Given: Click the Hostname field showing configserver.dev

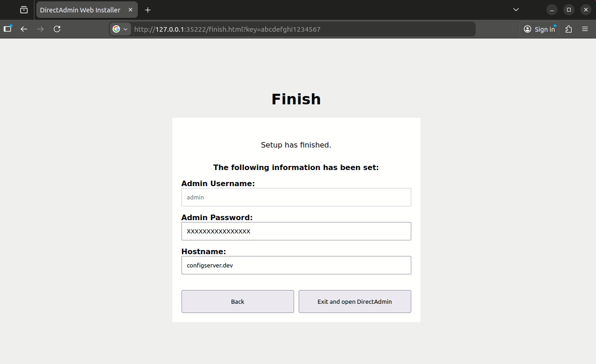Looking at the screenshot, I should (x=296, y=265).
